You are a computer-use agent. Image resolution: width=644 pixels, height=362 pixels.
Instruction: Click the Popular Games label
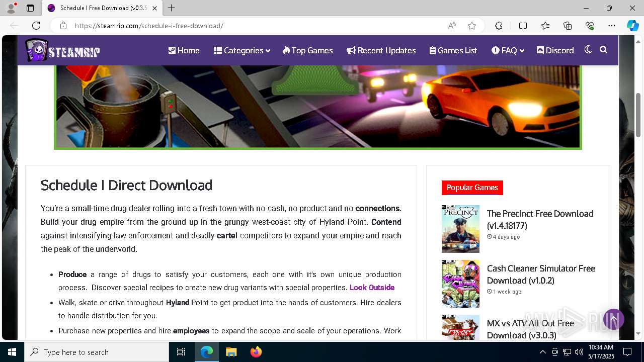click(472, 188)
